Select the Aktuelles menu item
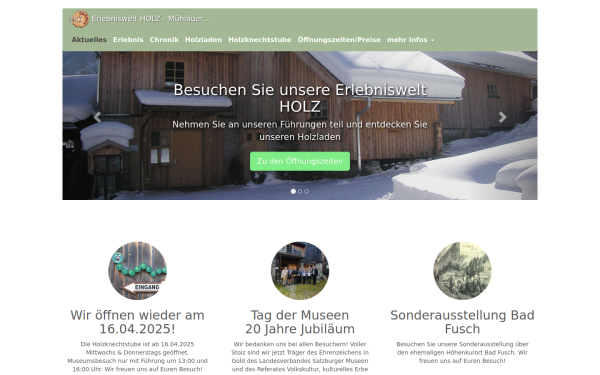The height and width of the screenshot is (375, 600). [x=89, y=40]
